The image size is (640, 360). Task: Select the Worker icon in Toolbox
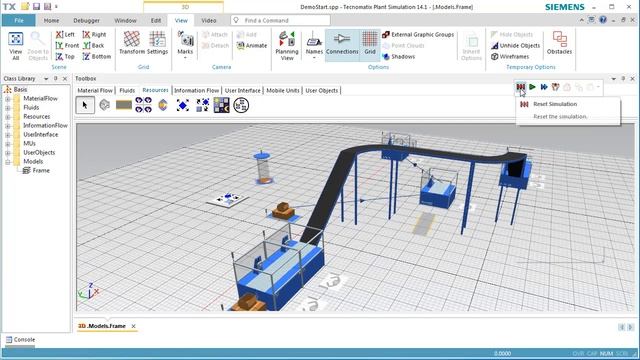163,105
